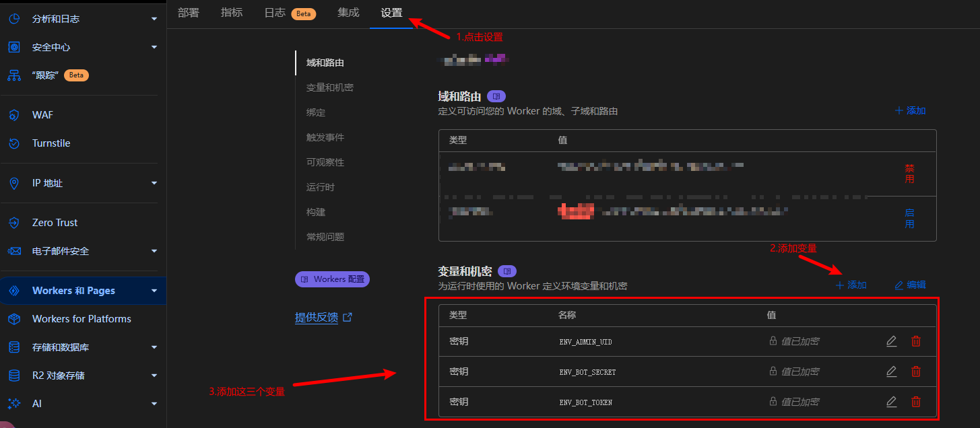Open the docs icon beside 变量和机密 heading
The image size is (980, 428).
tap(507, 271)
